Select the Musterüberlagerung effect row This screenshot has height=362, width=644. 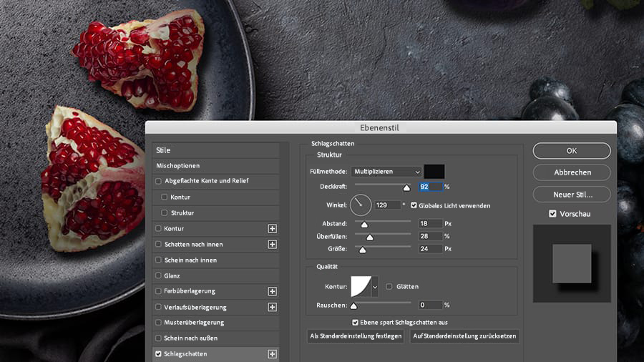[x=215, y=323]
